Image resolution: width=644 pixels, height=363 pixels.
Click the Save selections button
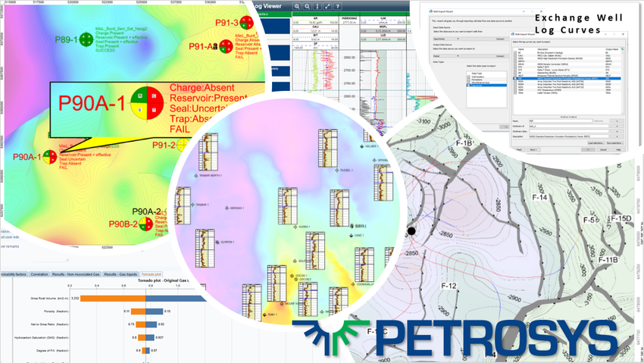[x=615, y=143]
